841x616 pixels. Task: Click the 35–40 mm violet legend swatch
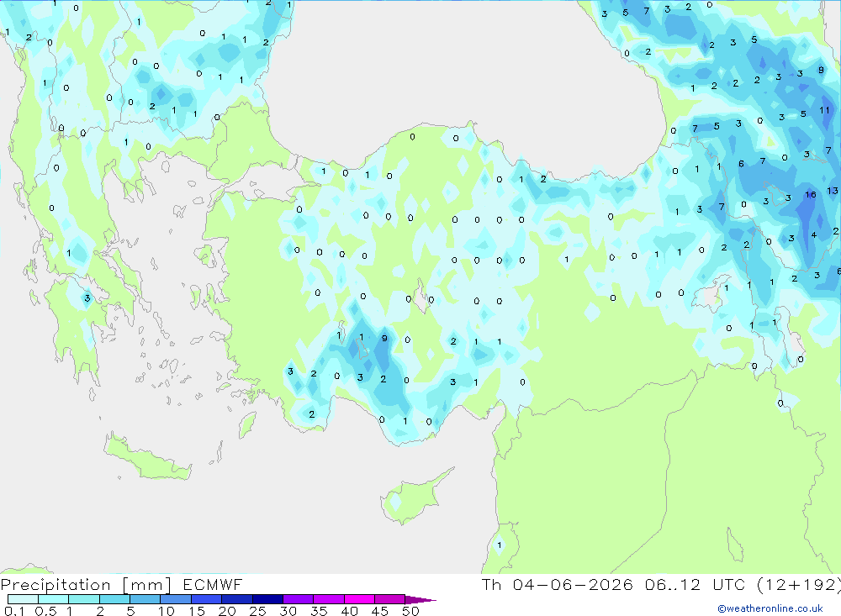[329, 599]
